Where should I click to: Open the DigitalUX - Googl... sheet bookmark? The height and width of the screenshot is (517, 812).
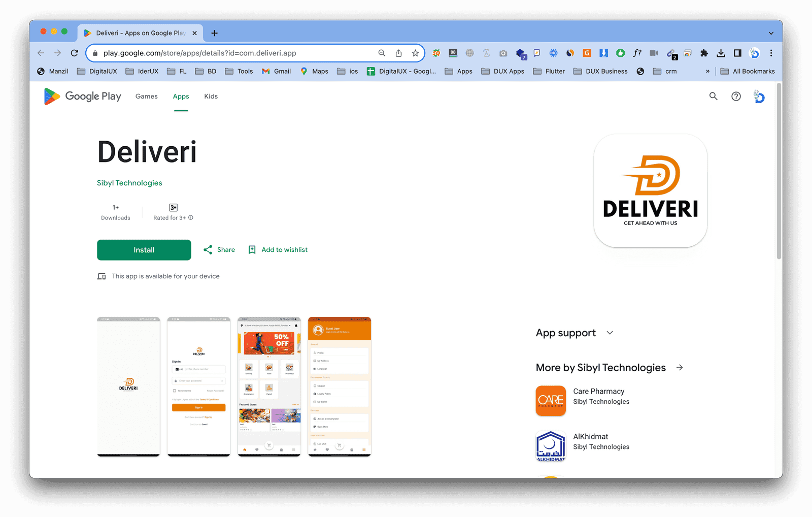(x=401, y=71)
